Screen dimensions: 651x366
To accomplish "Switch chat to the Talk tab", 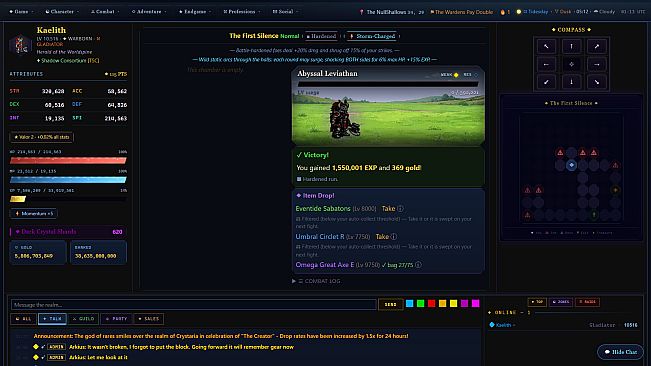I will (x=52, y=319).
